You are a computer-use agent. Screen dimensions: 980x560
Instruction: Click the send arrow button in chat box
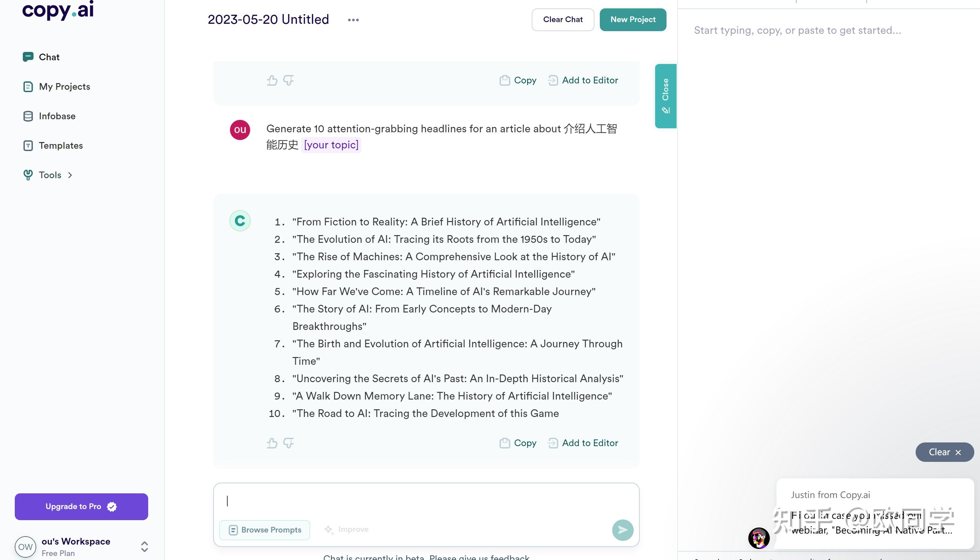(x=622, y=530)
